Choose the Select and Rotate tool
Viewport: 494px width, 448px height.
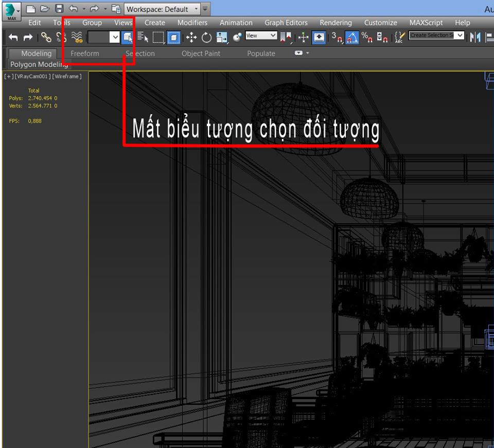click(206, 37)
